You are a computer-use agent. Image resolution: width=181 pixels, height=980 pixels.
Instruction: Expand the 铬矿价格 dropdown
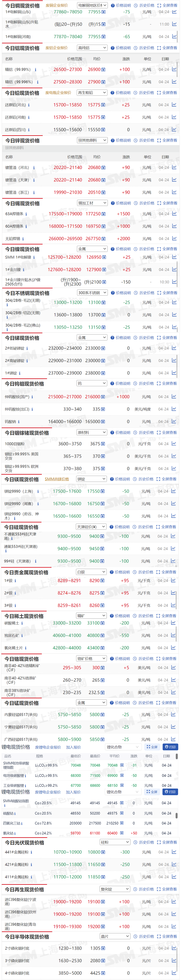coord(91,658)
